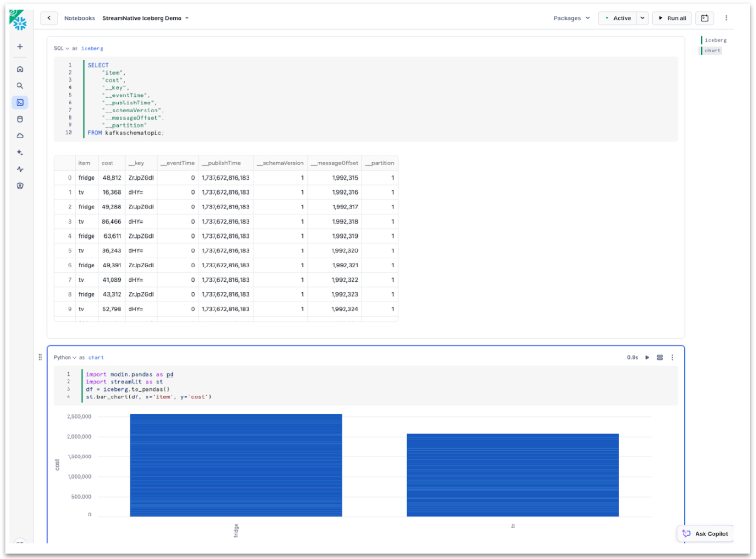Click the back arrow button
The width and height of the screenshot is (756, 559).
pos(49,18)
